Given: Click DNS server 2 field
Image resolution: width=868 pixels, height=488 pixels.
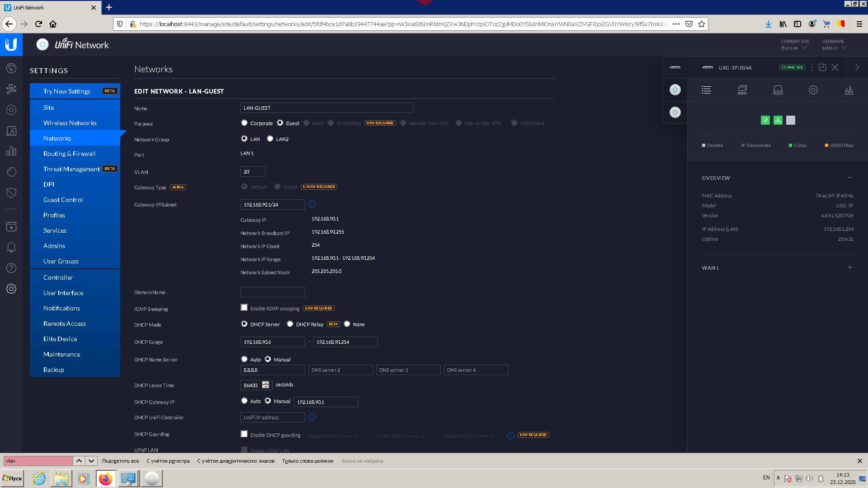Looking at the screenshot, I should pyautogui.click(x=340, y=370).
